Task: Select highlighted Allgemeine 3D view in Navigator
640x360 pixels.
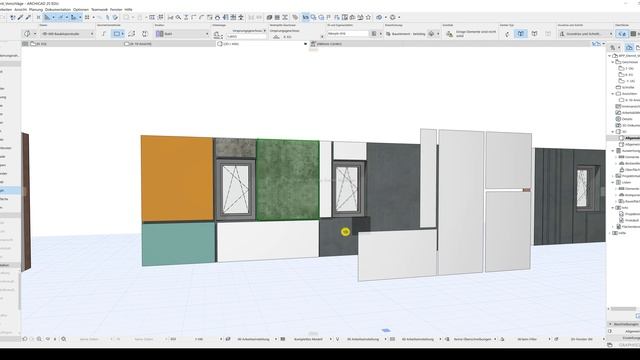Action: click(629, 138)
